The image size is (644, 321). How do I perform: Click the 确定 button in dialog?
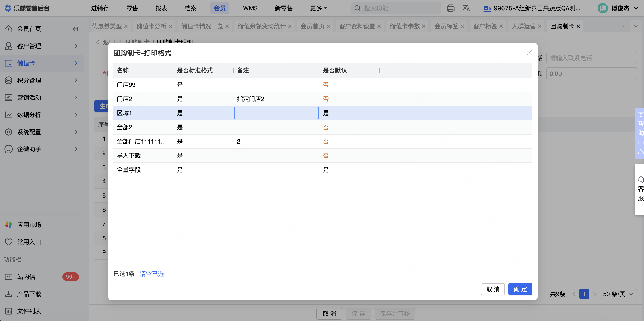tap(520, 289)
